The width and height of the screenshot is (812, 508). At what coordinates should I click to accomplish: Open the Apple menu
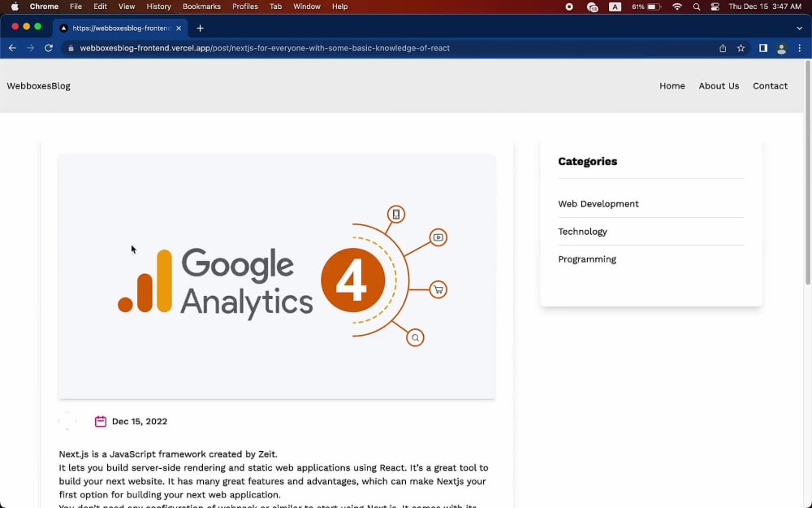15,7
